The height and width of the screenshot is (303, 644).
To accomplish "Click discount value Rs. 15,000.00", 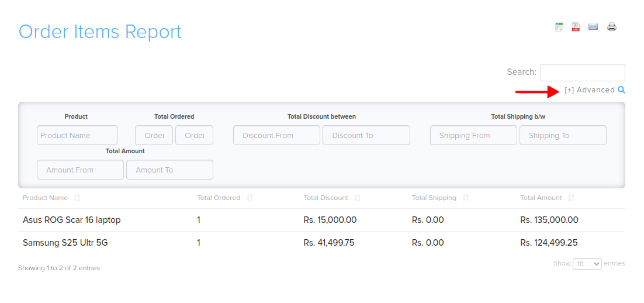I will (x=330, y=220).
